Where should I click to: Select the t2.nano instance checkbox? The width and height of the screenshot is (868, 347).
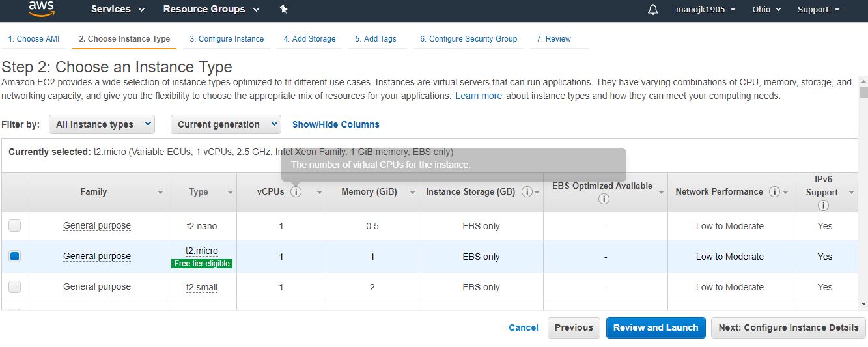(x=14, y=226)
